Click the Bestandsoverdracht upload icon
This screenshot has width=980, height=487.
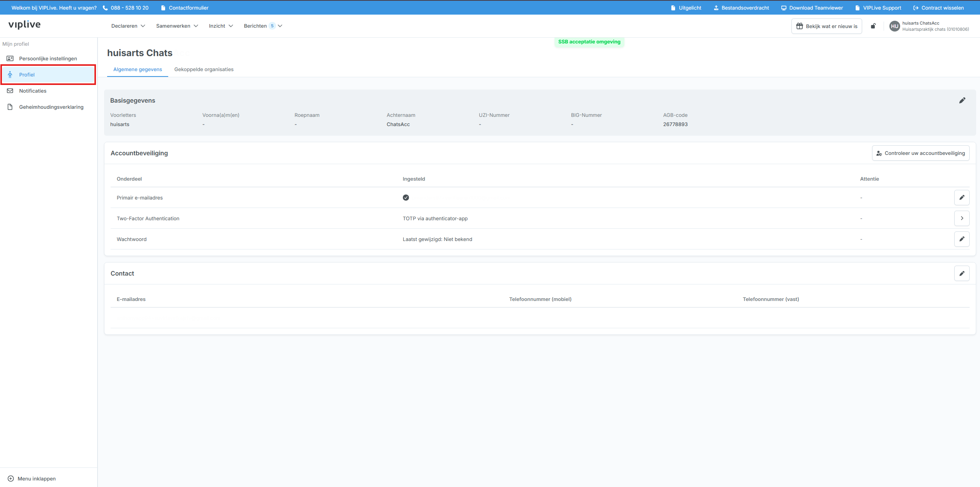coord(716,8)
